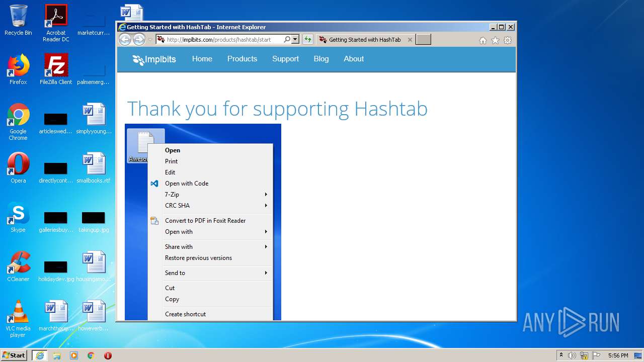Select howeverb Word document on desktop

[x=94, y=316]
